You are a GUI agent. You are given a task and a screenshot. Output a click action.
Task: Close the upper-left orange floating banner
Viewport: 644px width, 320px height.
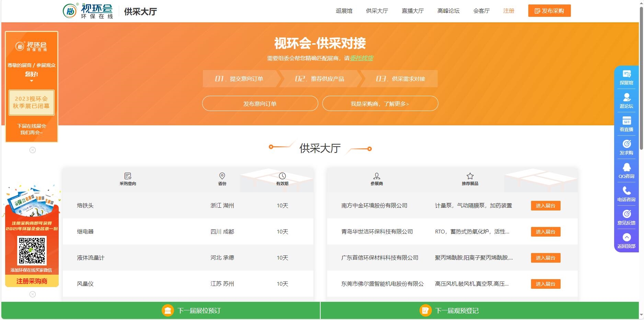[x=33, y=150]
